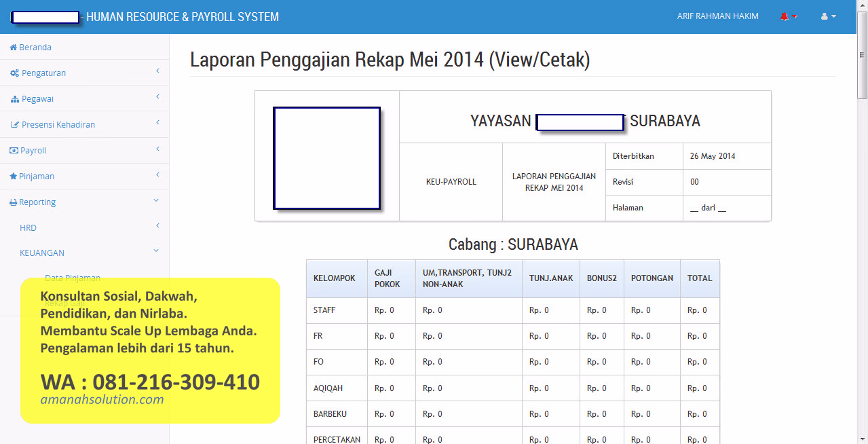Click the FR row label
Image resolution: width=868 pixels, height=444 pixels.
pos(318,336)
